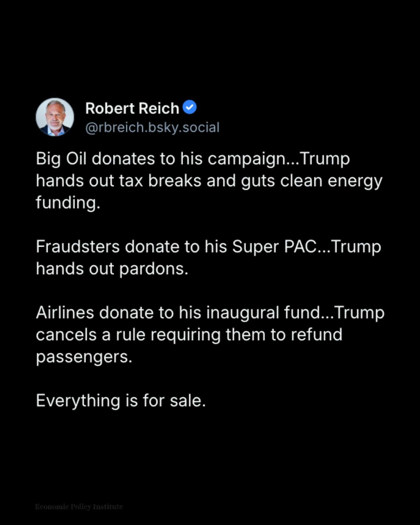Screen dimensions: 420x525
Task: Click the line starting "hands out tax breaks"
Action: pos(209,181)
